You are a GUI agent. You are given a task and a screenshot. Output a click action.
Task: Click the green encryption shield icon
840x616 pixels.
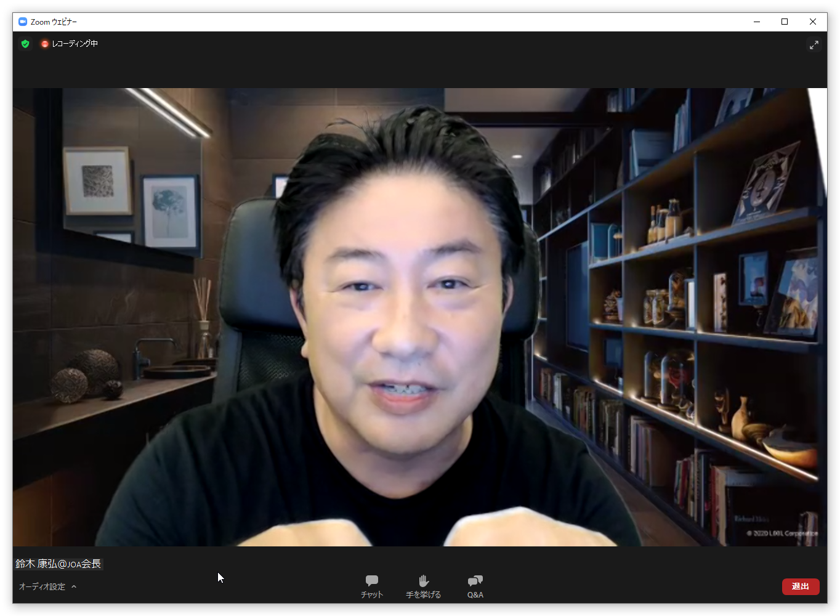tap(25, 44)
